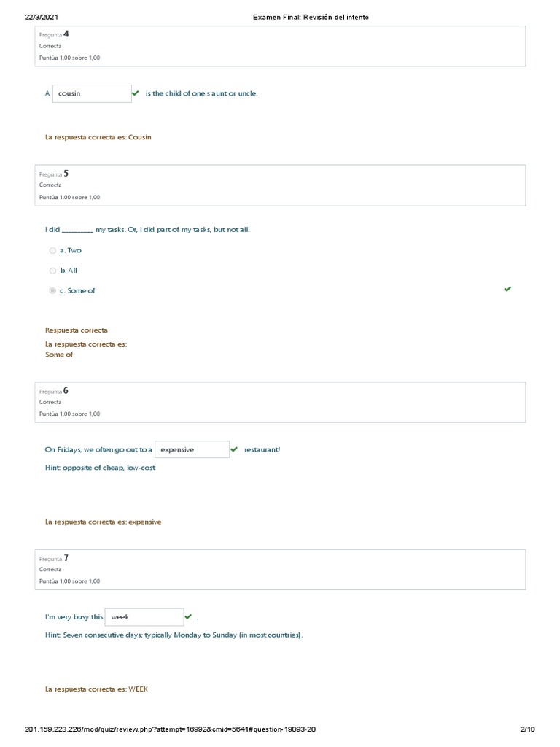This screenshot has width=560, height=747.
Task: Click the hint about opposite of cheap
Action: pos(100,468)
